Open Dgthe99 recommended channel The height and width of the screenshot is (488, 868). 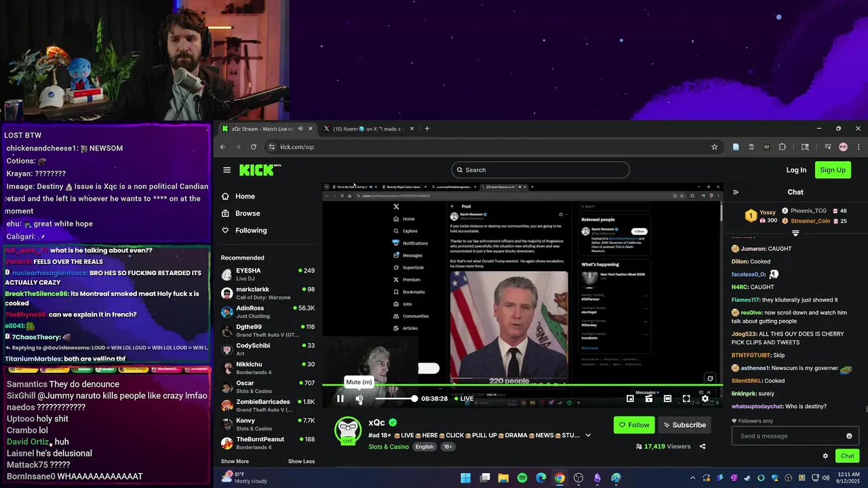[x=268, y=331]
